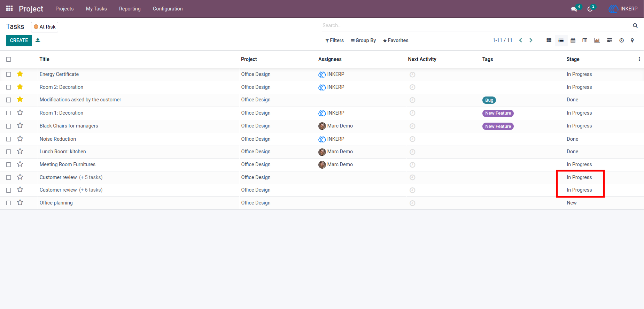This screenshot has height=309, width=644.
Task: Click the Bug tag on Modifications task
Action: 489,100
